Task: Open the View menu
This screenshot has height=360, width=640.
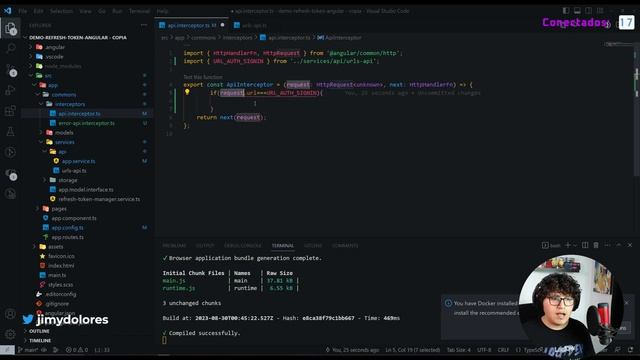Action: pos(85,11)
